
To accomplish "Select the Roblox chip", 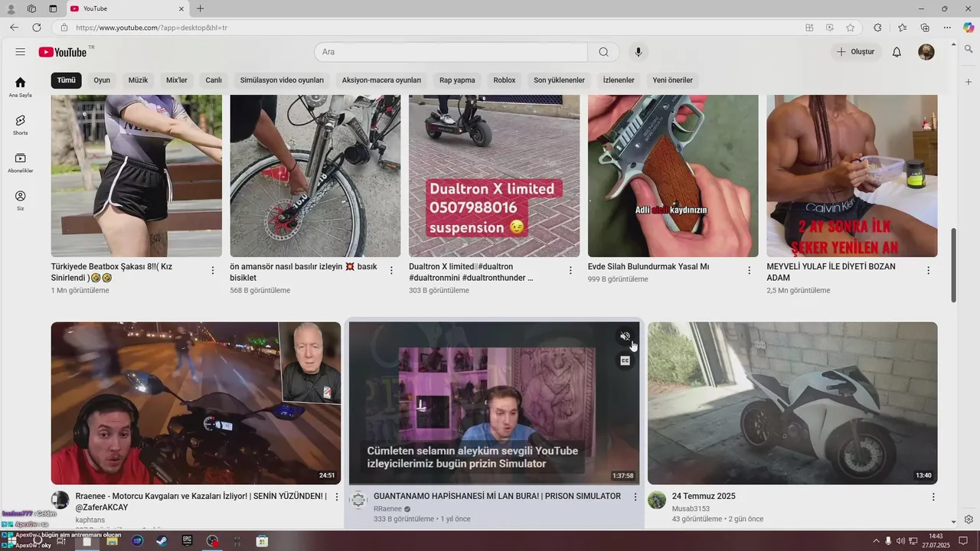I will tap(505, 80).
